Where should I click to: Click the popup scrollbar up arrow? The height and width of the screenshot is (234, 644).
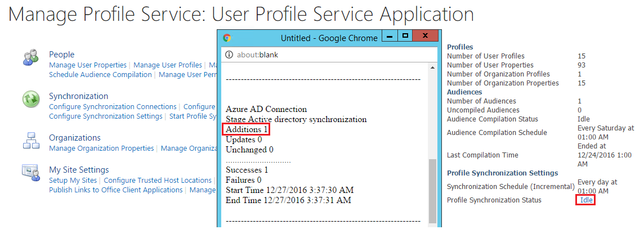point(432,67)
